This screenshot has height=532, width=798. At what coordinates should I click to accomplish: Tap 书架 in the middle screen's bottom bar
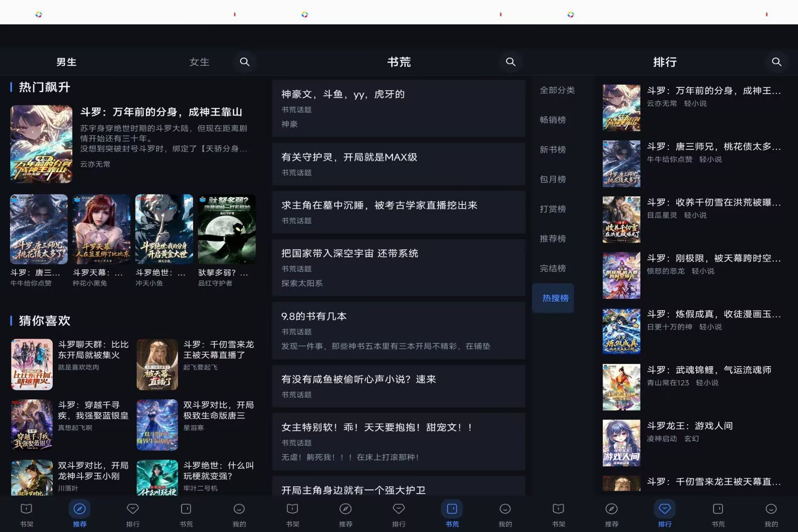pos(293,515)
